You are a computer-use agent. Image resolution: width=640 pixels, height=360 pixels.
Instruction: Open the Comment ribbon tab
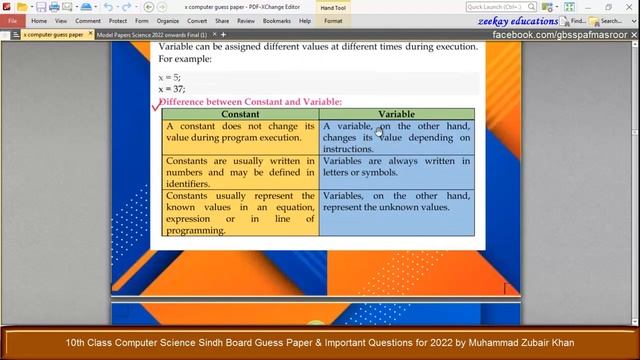pyautogui.click(x=88, y=21)
